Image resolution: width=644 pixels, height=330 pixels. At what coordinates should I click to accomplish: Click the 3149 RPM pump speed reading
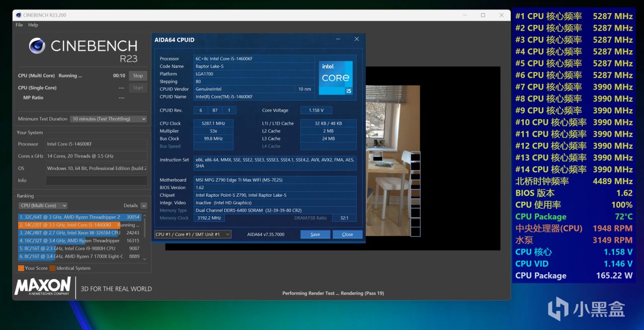[574, 240]
